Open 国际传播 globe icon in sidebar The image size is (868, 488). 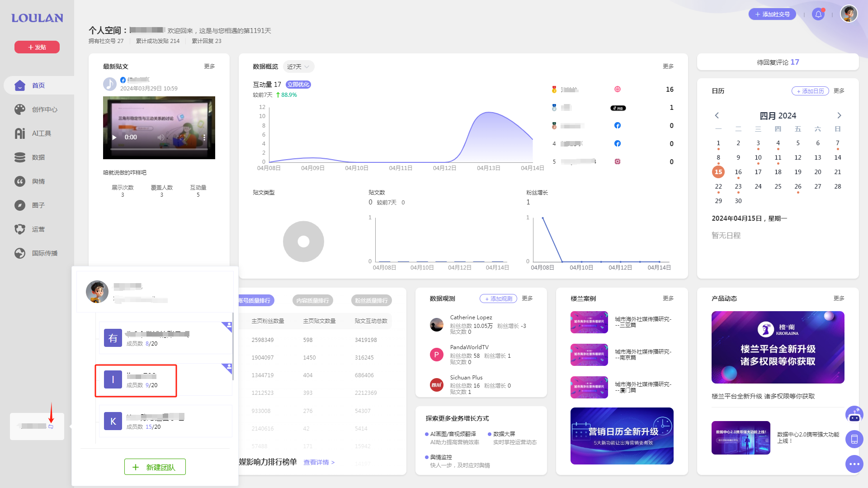click(x=20, y=253)
